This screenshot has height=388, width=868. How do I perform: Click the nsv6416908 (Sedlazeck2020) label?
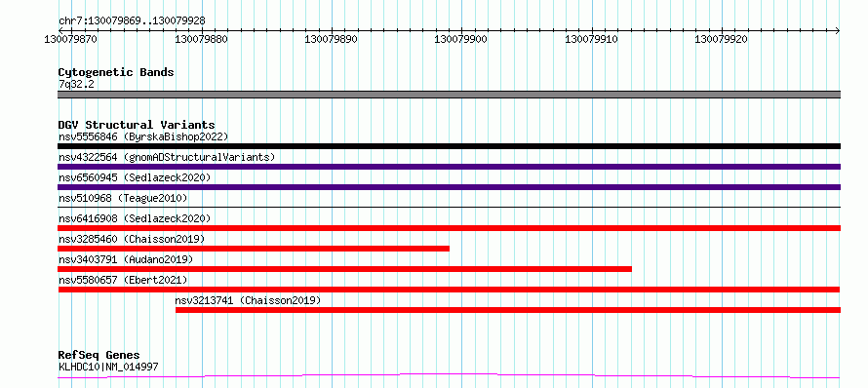[x=135, y=218]
